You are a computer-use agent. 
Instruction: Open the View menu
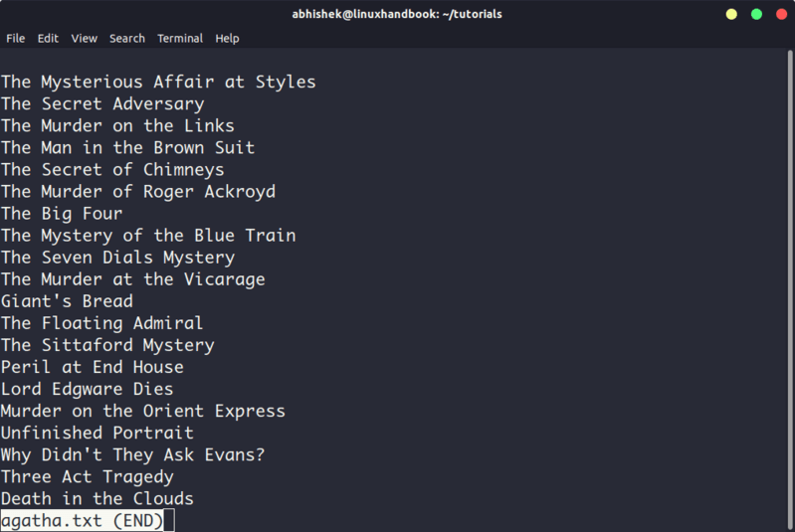tap(85, 39)
